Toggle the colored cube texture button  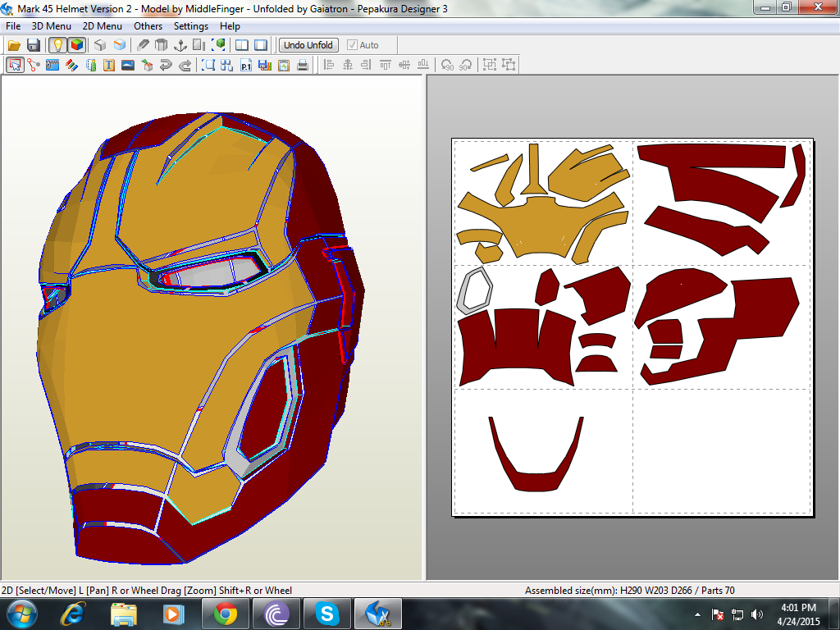(x=77, y=46)
